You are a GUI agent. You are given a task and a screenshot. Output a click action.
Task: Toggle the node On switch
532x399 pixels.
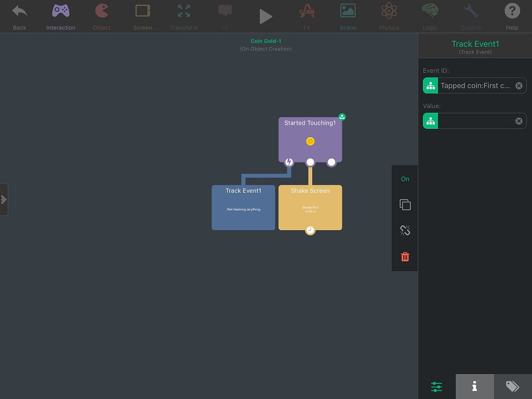point(405,179)
